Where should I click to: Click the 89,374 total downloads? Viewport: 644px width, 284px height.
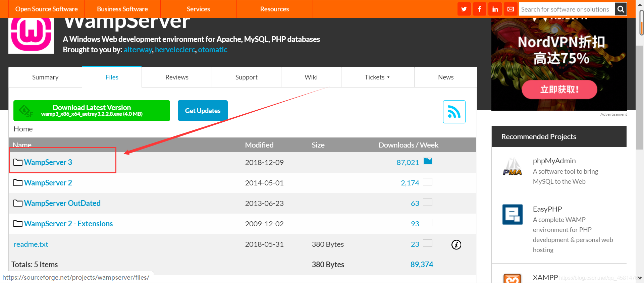pos(422,265)
